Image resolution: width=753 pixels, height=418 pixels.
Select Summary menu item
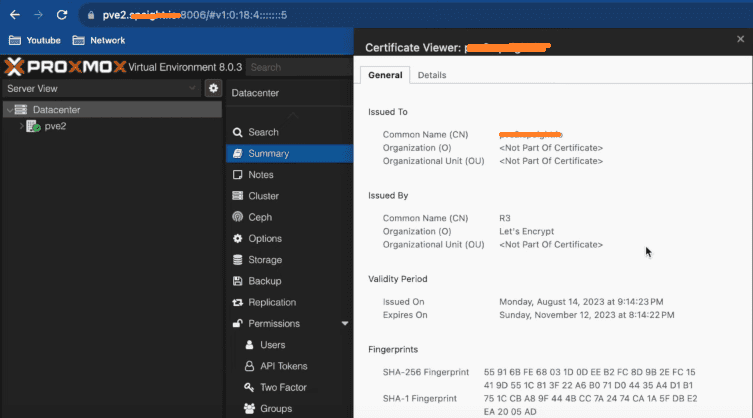pyautogui.click(x=290, y=153)
